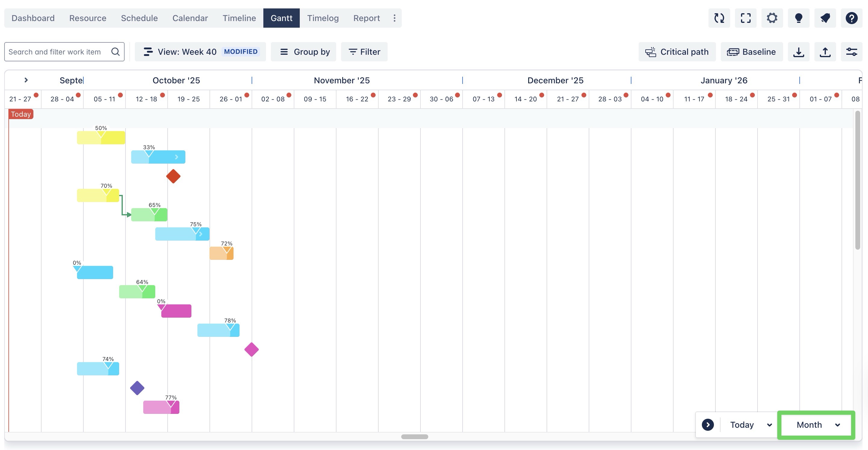Expand the collapsed task list panel

coord(26,80)
